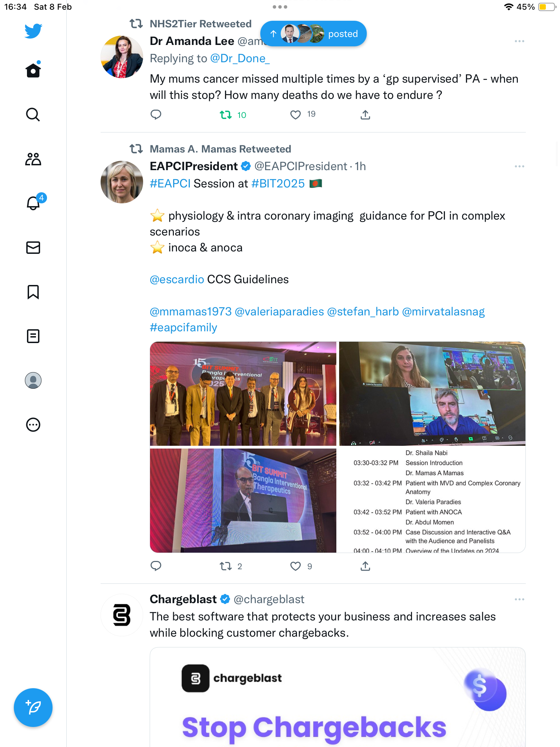View the session schedule image thumbnail
The width and height of the screenshot is (560, 747).
coord(432,500)
